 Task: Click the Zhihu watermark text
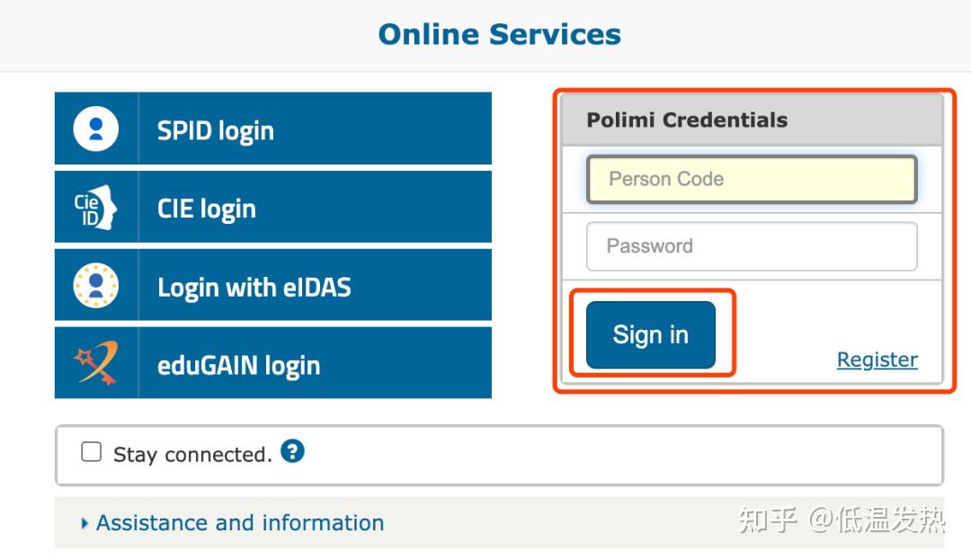(x=841, y=519)
